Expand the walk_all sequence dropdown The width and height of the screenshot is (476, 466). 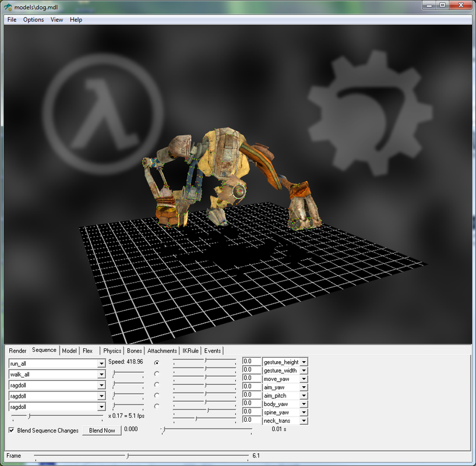click(101, 375)
